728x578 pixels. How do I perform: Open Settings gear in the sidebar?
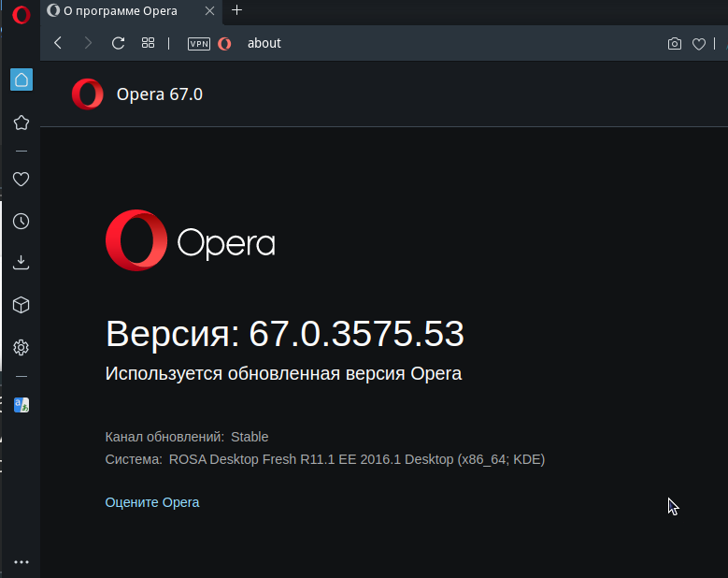coord(21,348)
